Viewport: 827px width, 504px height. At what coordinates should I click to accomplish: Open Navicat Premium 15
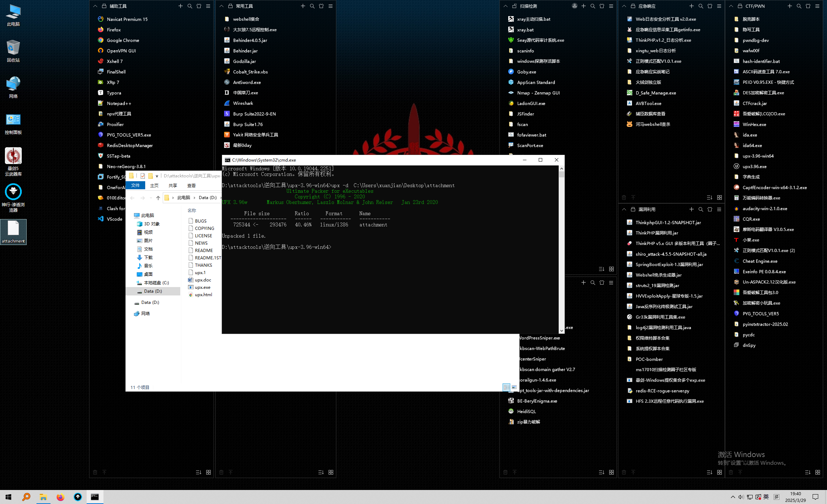(127, 19)
